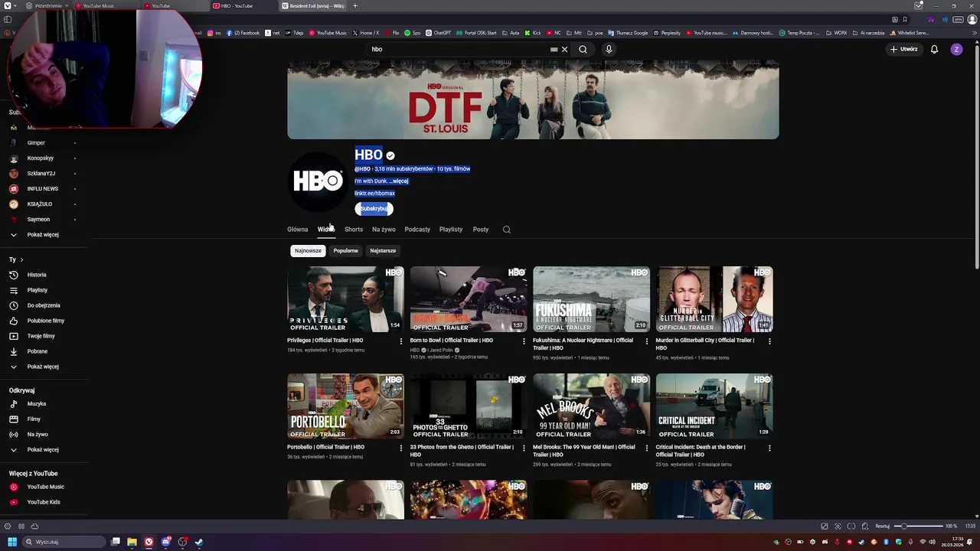This screenshot has width=980, height=551.
Task: Click the Utwórz create button
Action: click(903, 49)
